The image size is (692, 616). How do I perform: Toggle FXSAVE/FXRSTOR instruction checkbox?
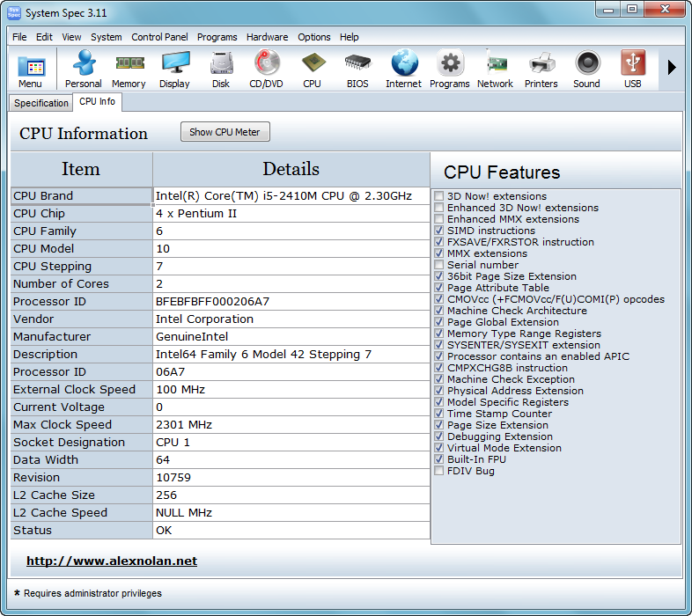coord(438,242)
